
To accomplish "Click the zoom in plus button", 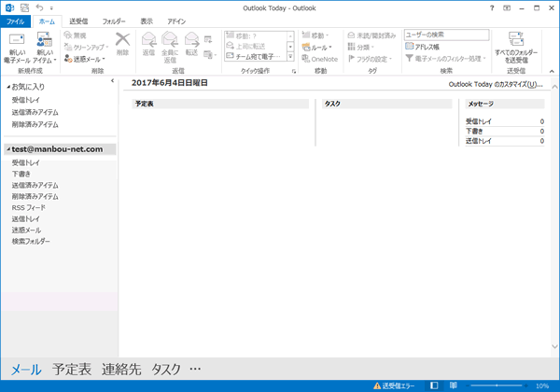I will (526, 385).
